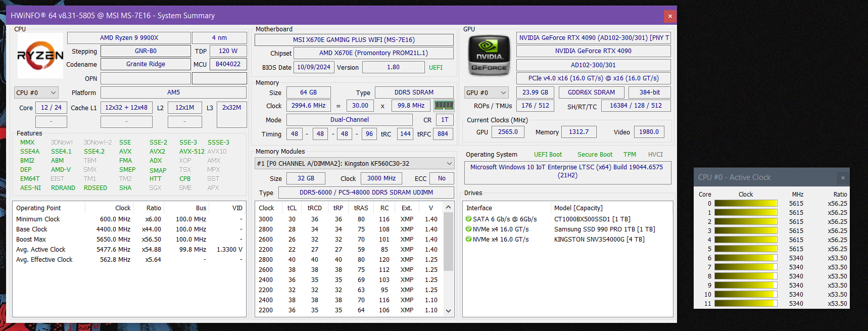Click the Ratio column header in Active Clock

pos(840,195)
